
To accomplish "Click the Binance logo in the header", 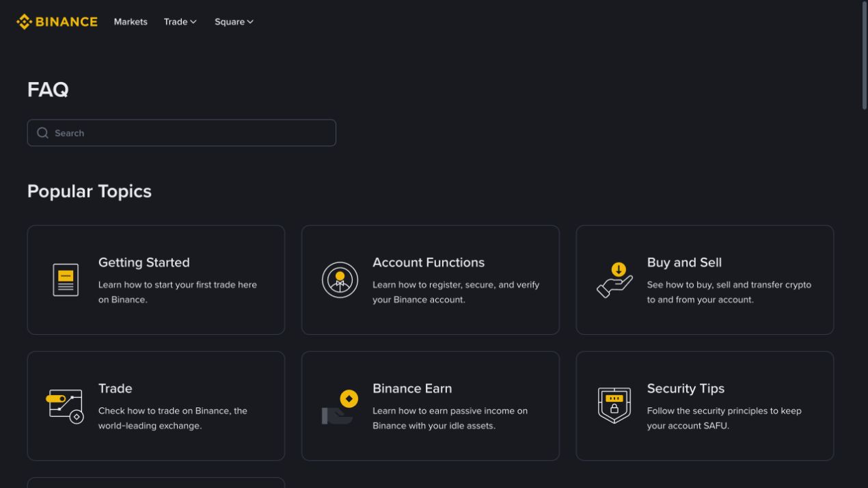I will 57,22.
